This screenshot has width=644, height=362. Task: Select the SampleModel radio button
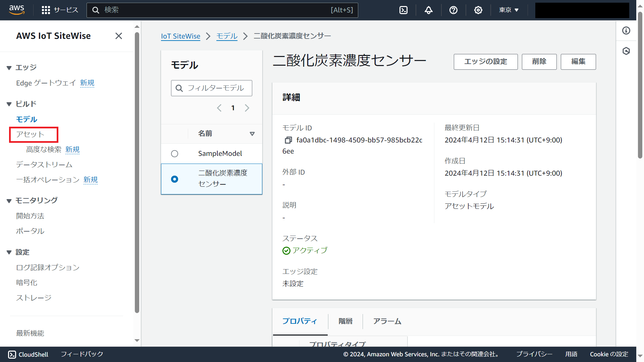pos(174,154)
